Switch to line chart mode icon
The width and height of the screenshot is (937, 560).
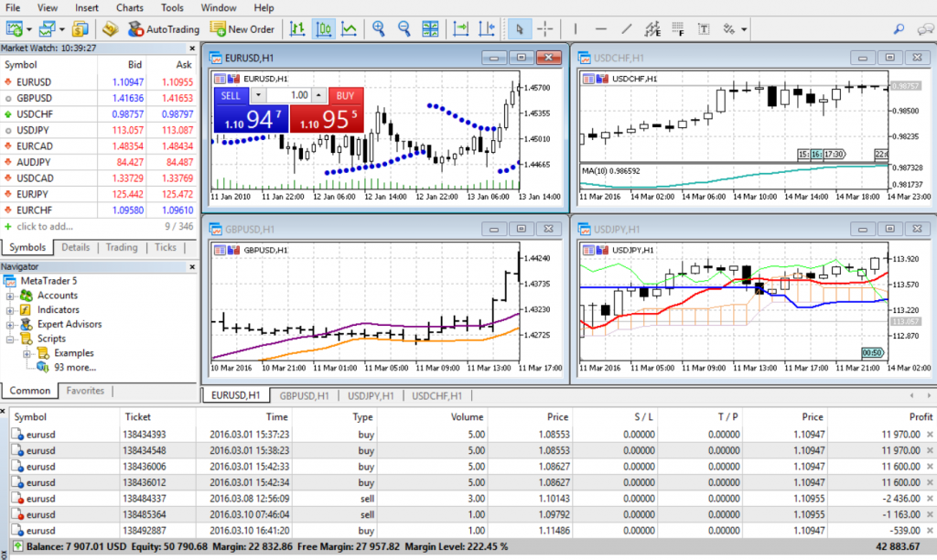pyautogui.click(x=349, y=29)
